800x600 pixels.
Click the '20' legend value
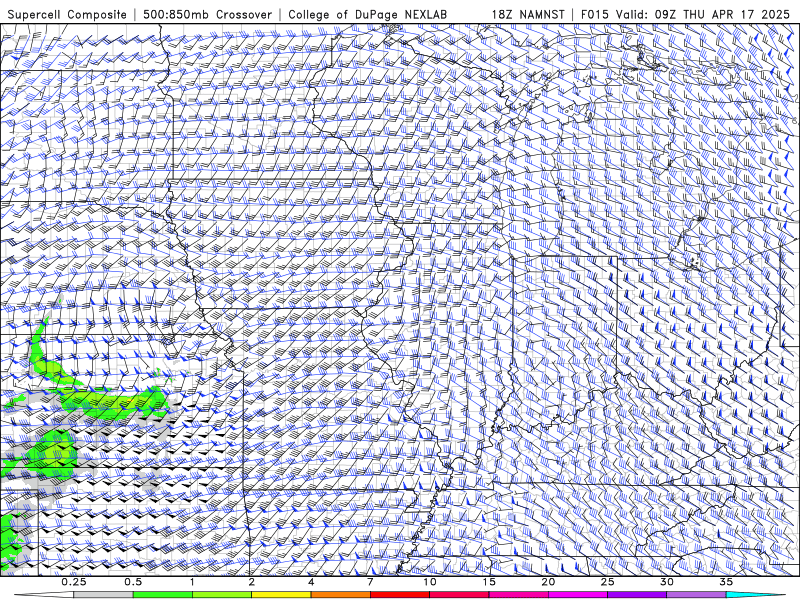(x=548, y=582)
